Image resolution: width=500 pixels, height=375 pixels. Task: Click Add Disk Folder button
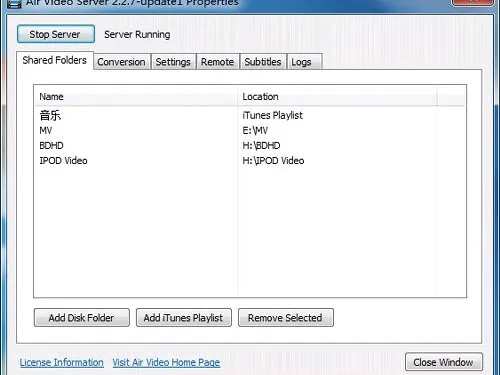(x=82, y=318)
